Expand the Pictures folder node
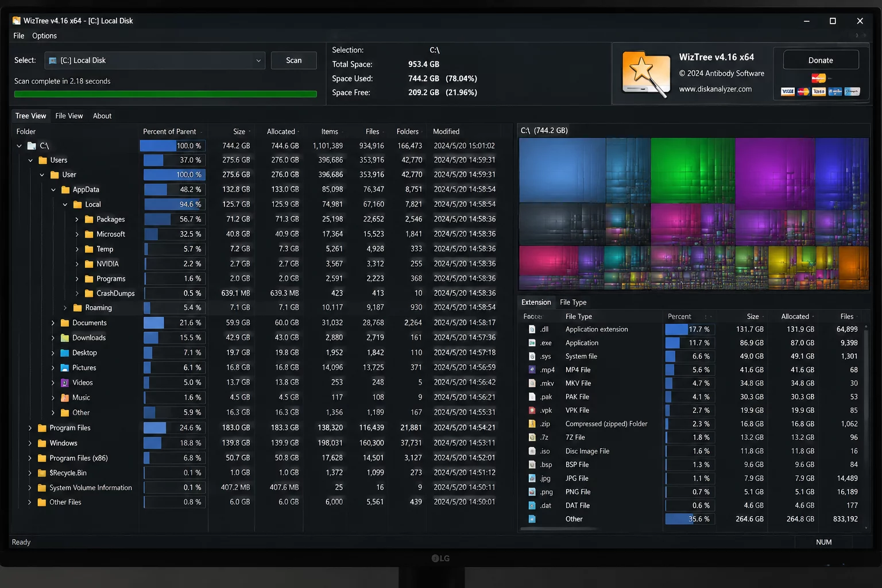Screen dimensions: 882x588 pos(53,367)
